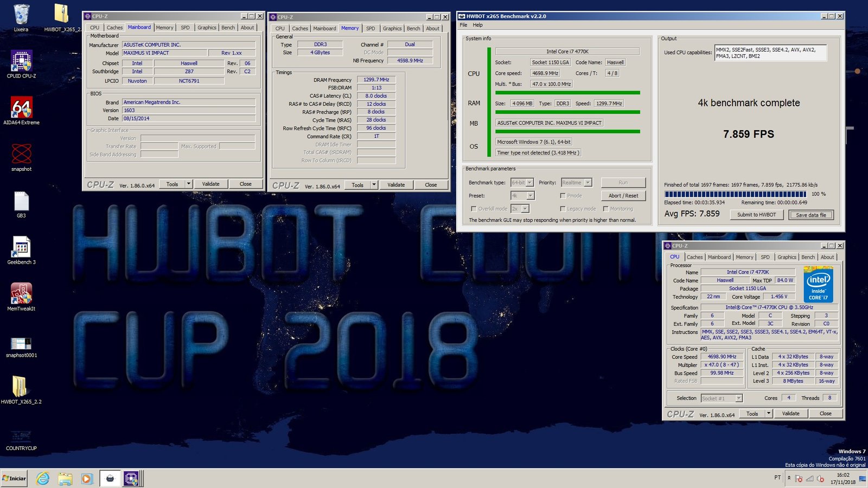868x488 pixels.
Task: Open the snapshot desktop shortcut
Action: click(21, 155)
